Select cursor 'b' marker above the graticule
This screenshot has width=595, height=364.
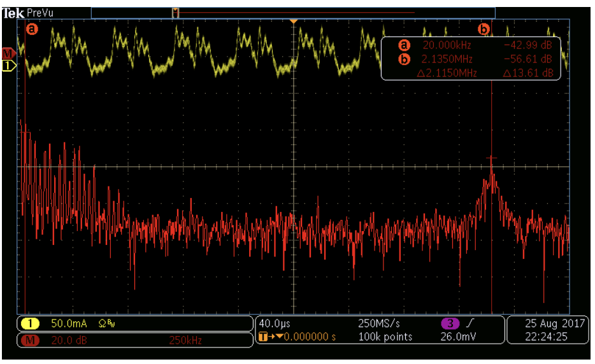pos(484,29)
